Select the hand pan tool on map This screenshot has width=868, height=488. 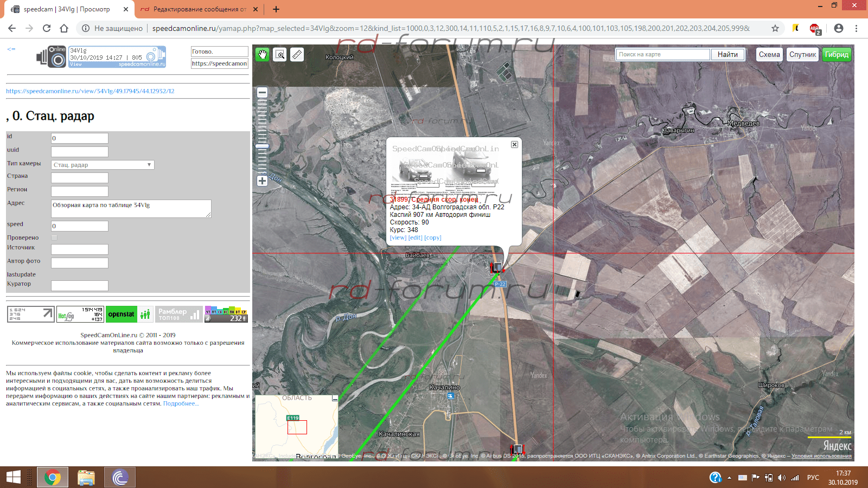pyautogui.click(x=263, y=54)
